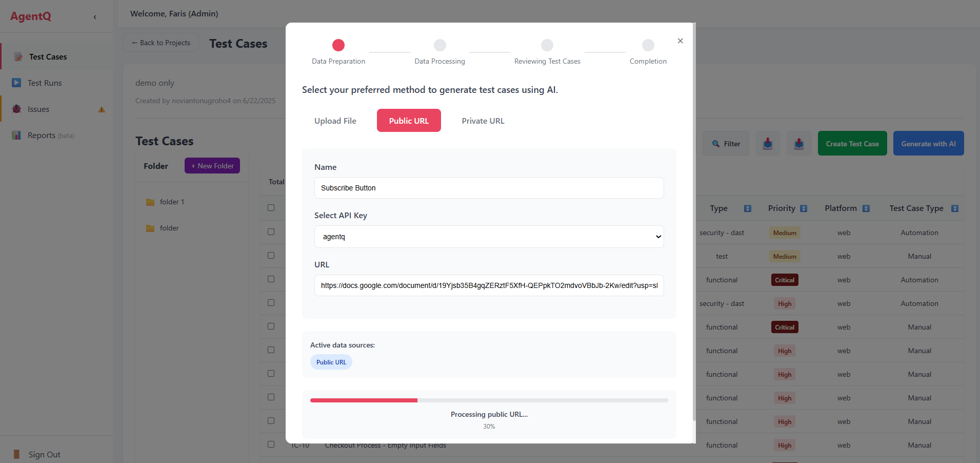Screen dimensions: 980x463
Task: Click the Test Runs play icon
Action: [x=16, y=83]
